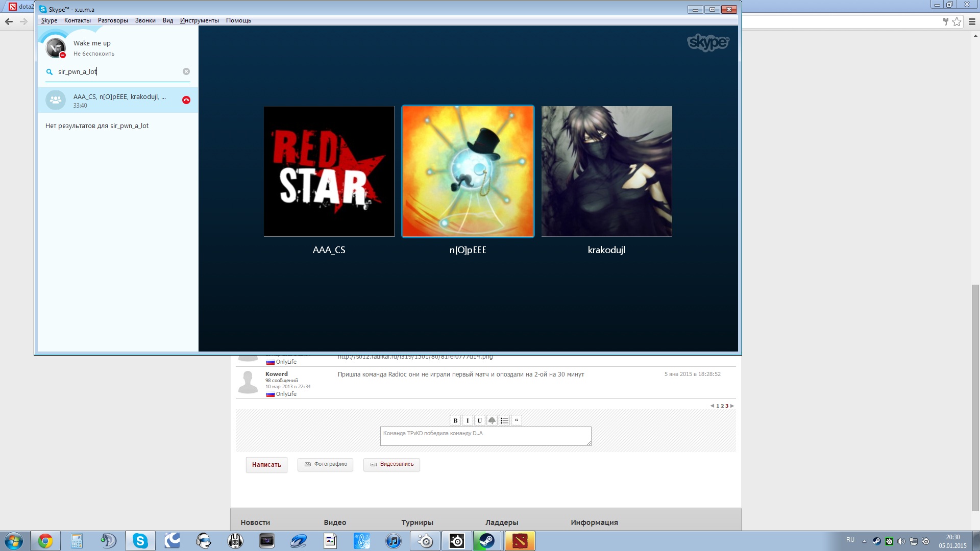Click Steam icon in system tray
Image resolution: width=980 pixels, height=551 pixels.
(876, 541)
